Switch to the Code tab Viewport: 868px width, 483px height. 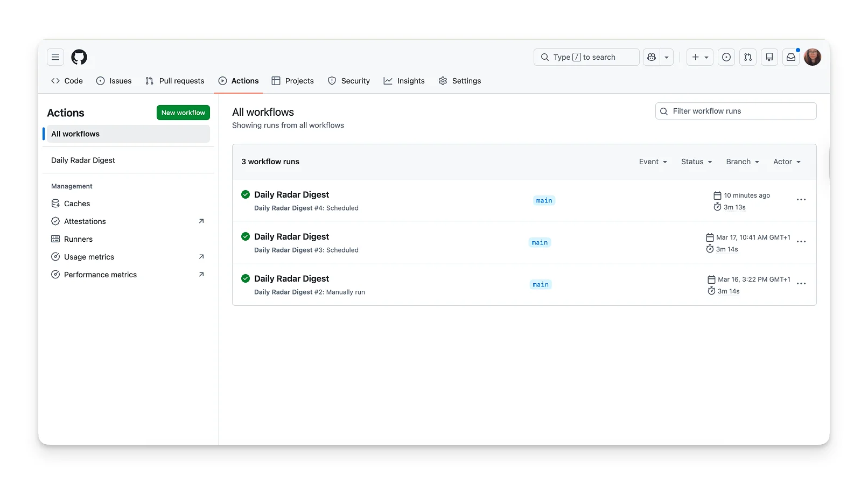tap(67, 81)
